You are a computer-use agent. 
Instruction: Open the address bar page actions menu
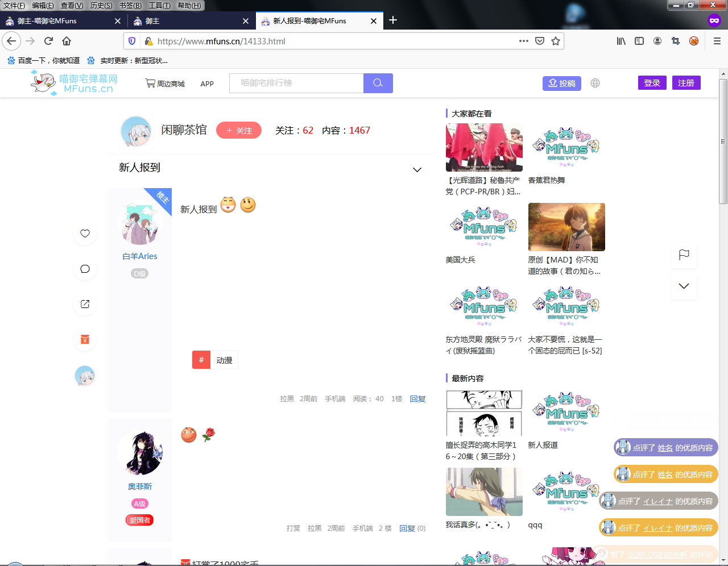pos(523,41)
